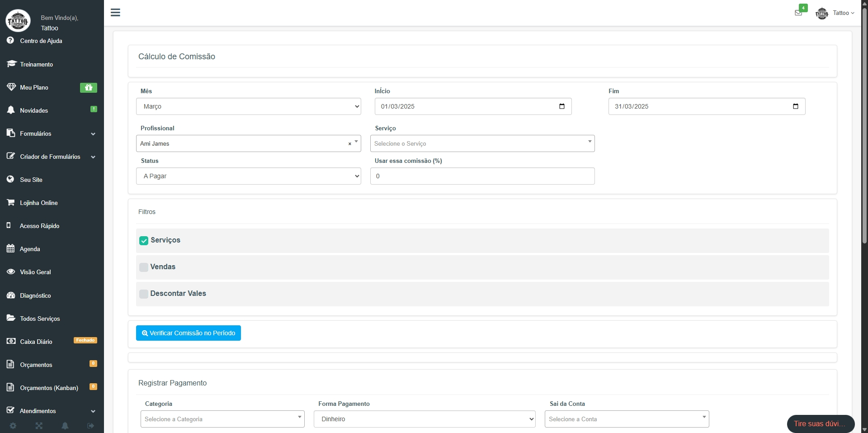Image resolution: width=868 pixels, height=433 pixels.
Task: Open the settings gear icon in sidebar footer
Action: point(13,426)
